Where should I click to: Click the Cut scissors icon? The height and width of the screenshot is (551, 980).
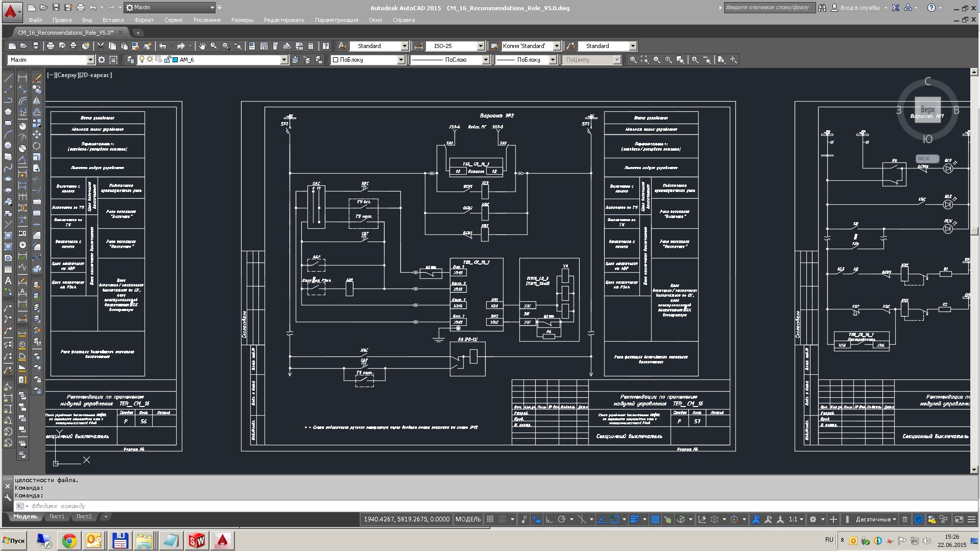(101, 46)
